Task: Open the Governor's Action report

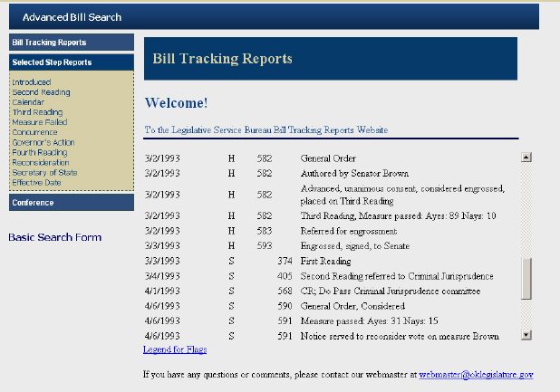Action: pyautogui.click(x=43, y=142)
